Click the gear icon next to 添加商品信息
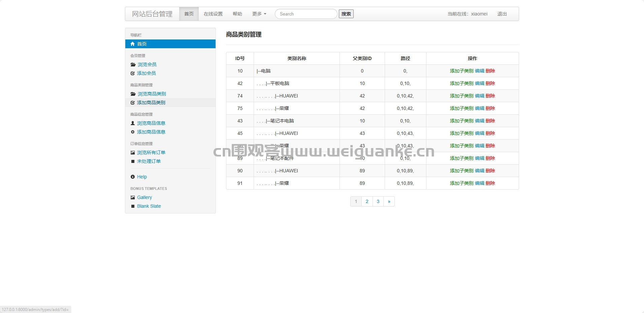The image size is (644, 313). click(133, 132)
